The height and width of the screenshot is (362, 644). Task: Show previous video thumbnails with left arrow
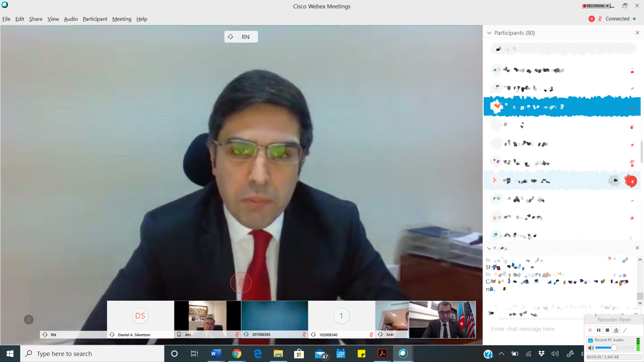coord(29,319)
